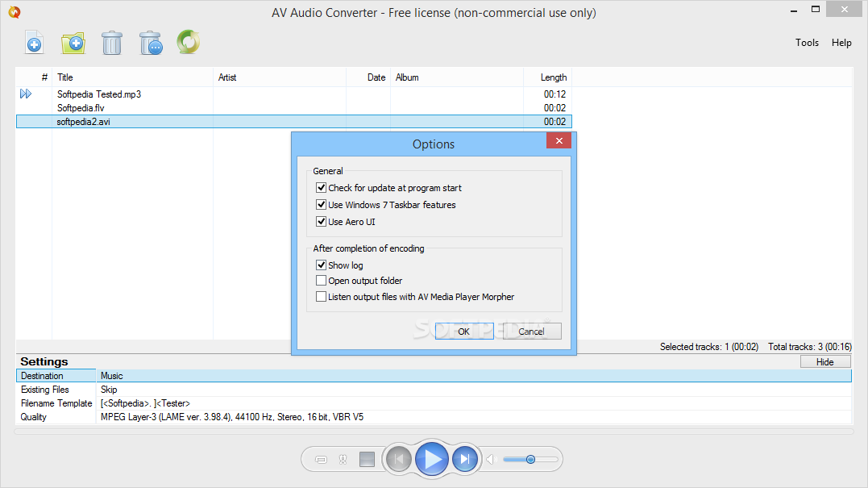This screenshot has width=868, height=488.
Task: Click the Music destination value
Action: click(x=112, y=376)
